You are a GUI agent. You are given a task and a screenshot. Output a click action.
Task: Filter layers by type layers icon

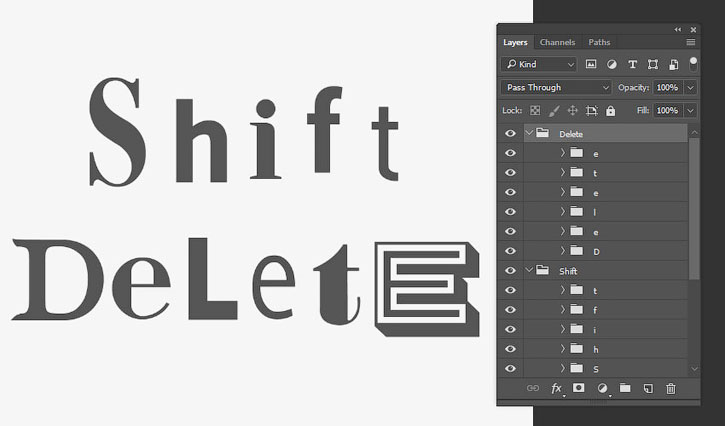(632, 64)
